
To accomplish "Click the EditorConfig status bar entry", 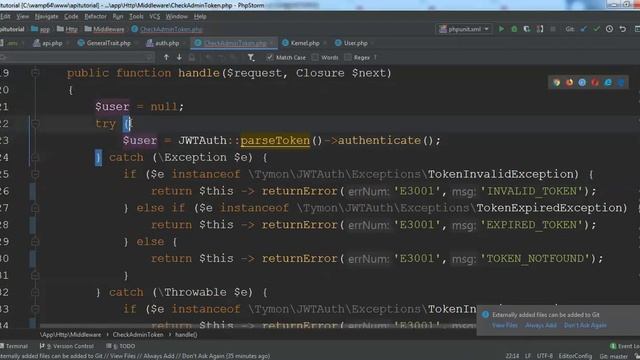I will pyautogui.click(x=575, y=356).
